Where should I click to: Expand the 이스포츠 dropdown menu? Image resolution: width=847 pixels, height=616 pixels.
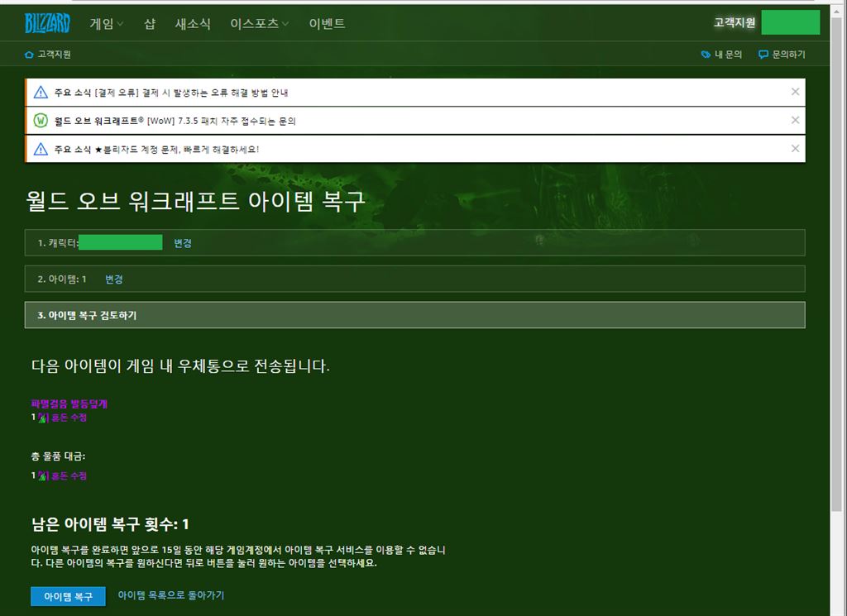pos(259,23)
